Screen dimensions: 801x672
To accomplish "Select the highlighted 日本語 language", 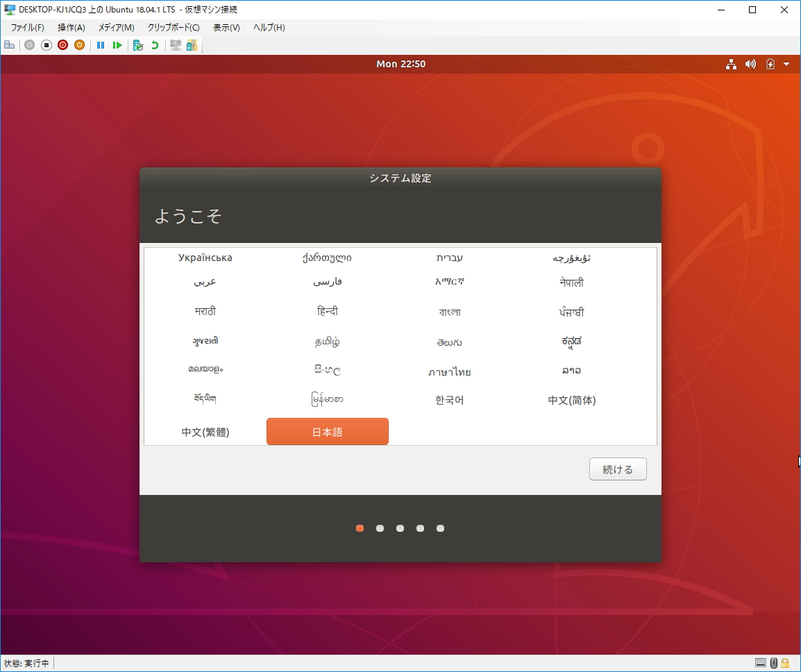I will pyautogui.click(x=328, y=431).
